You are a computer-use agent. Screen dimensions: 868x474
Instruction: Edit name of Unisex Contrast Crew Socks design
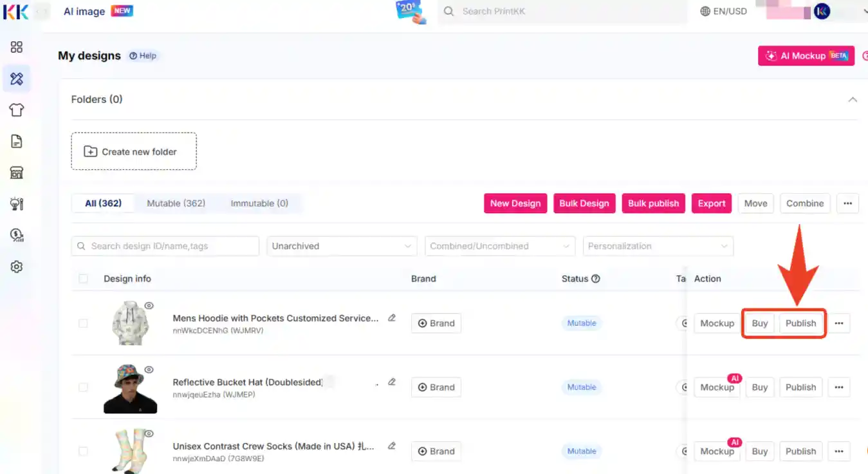(x=392, y=446)
